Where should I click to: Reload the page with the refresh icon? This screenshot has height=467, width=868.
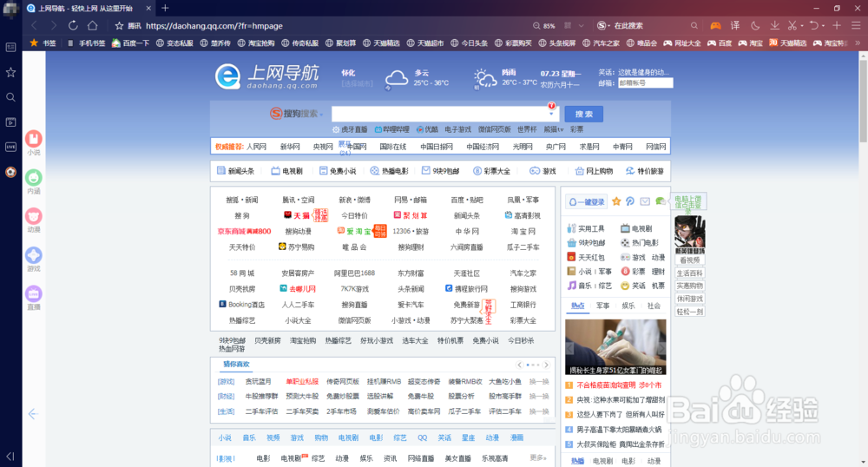(73, 25)
